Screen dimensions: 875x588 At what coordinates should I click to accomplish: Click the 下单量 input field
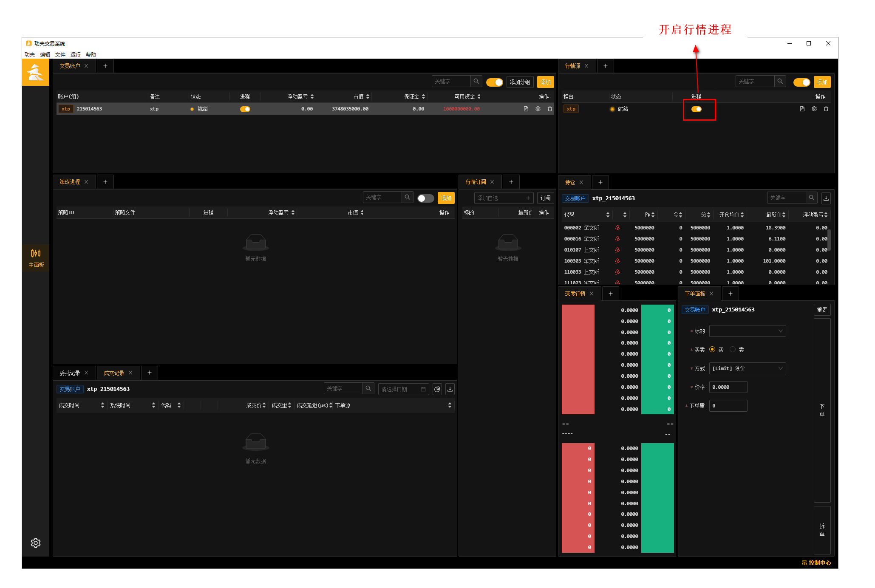(x=728, y=406)
